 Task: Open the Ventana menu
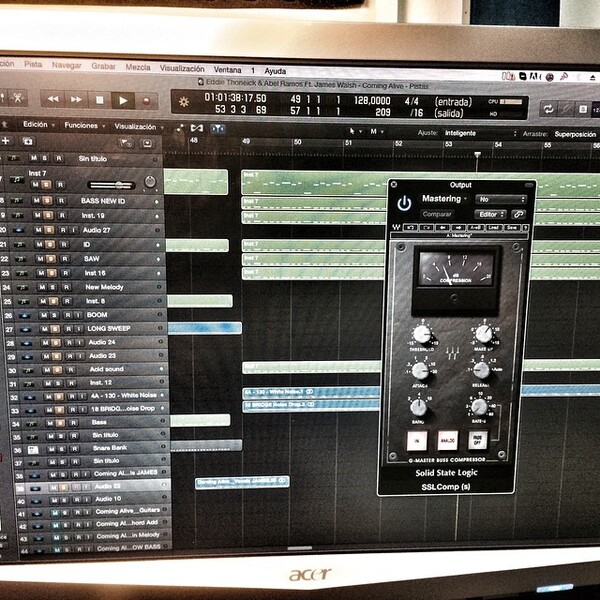pos(227,70)
